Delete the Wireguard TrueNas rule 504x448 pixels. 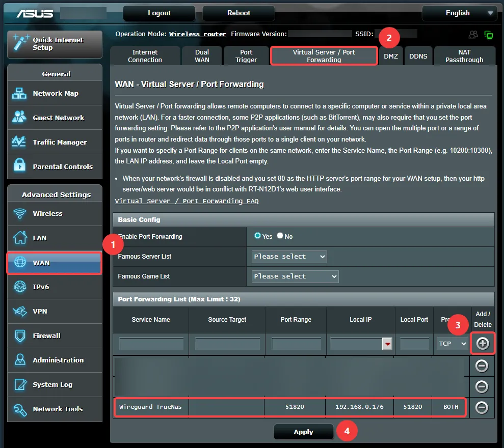coord(482,408)
